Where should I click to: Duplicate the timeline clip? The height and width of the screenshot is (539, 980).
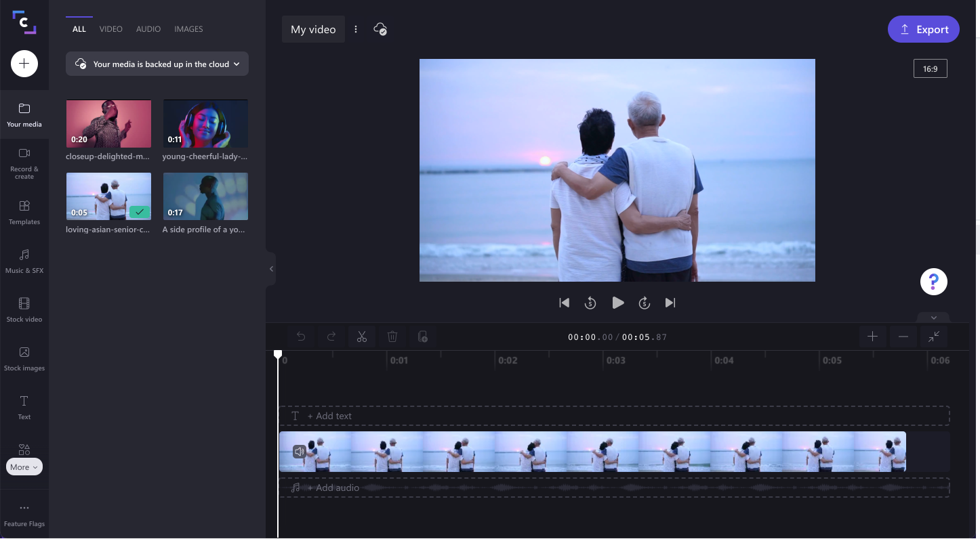(423, 337)
